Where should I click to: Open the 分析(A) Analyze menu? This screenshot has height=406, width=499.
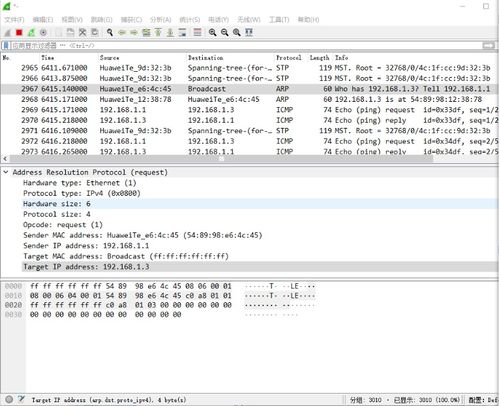(x=160, y=20)
